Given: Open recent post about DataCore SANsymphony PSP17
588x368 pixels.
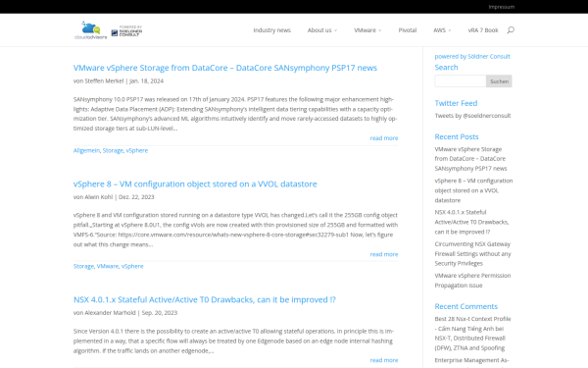Looking at the screenshot, I should coord(470,158).
